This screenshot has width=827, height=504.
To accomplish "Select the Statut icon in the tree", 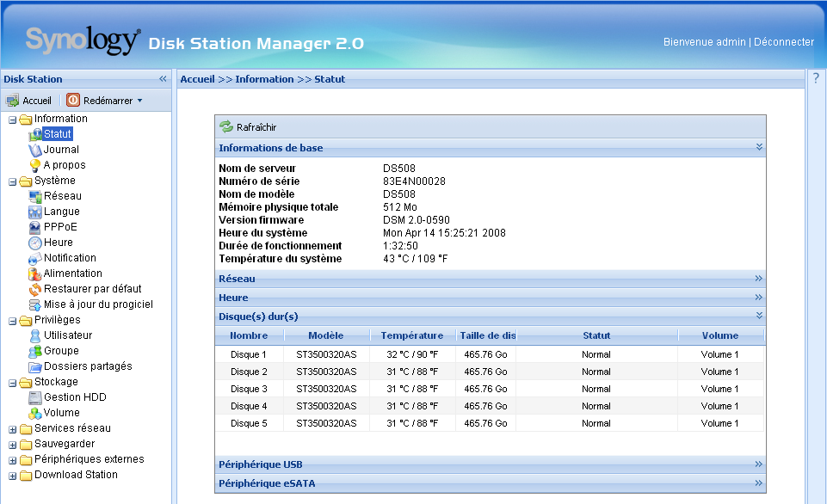I will 34,134.
